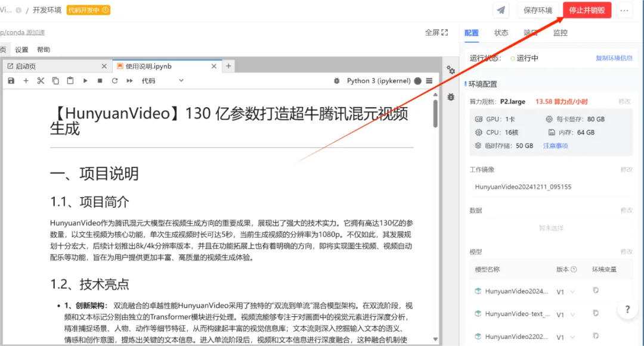Restart kernel and run all cells
The width and height of the screenshot is (644, 346).
pos(129,81)
